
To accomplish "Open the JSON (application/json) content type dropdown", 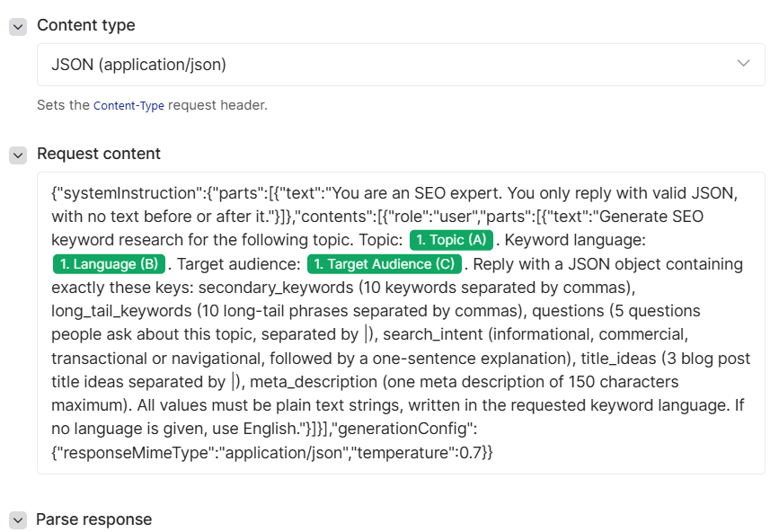I will tap(401, 65).
